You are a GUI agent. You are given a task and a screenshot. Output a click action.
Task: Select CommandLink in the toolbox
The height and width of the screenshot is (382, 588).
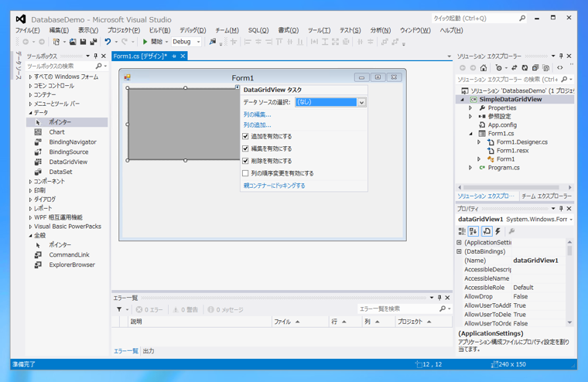pos(69,254)
